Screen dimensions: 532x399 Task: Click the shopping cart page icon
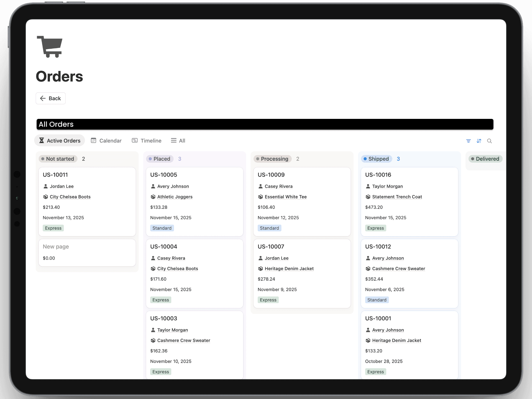[50, 47]
